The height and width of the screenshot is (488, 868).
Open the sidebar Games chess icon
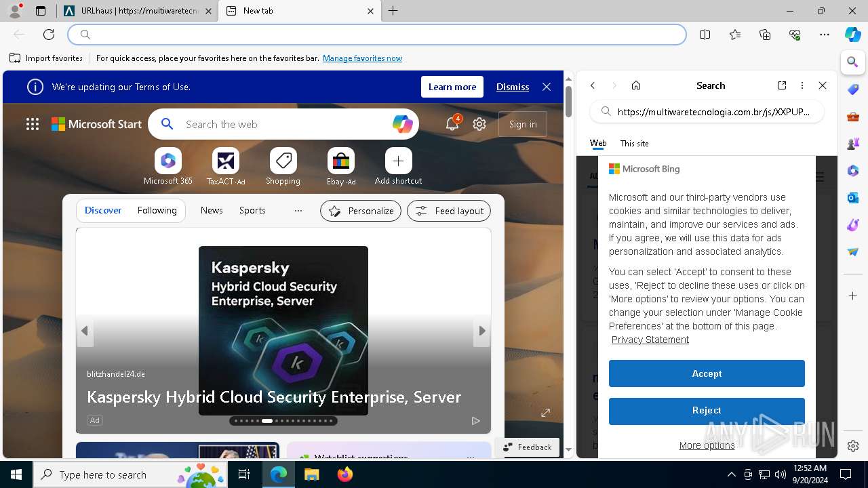pyautogui.click(x=853, y=144)
